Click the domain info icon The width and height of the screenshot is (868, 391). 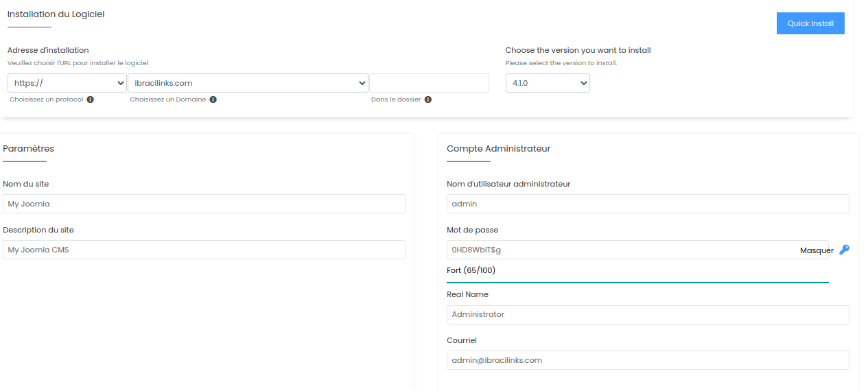pos(213,99)
